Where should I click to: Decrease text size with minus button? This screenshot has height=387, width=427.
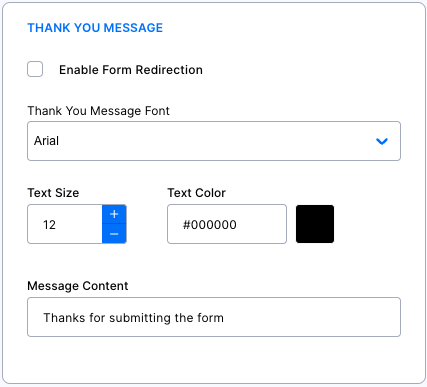pos(114,234)
